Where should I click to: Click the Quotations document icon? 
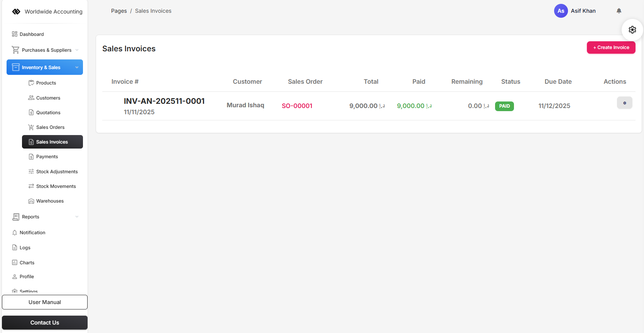click(x=31, y=112)
